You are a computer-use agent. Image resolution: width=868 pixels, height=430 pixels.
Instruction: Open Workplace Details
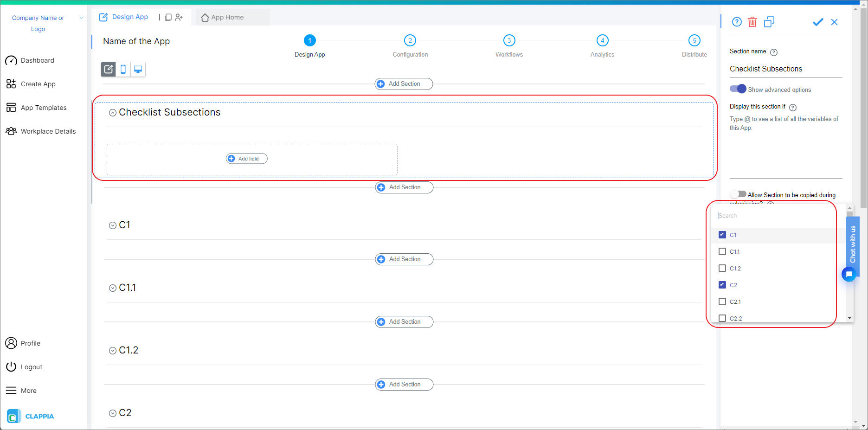(48, 131)
